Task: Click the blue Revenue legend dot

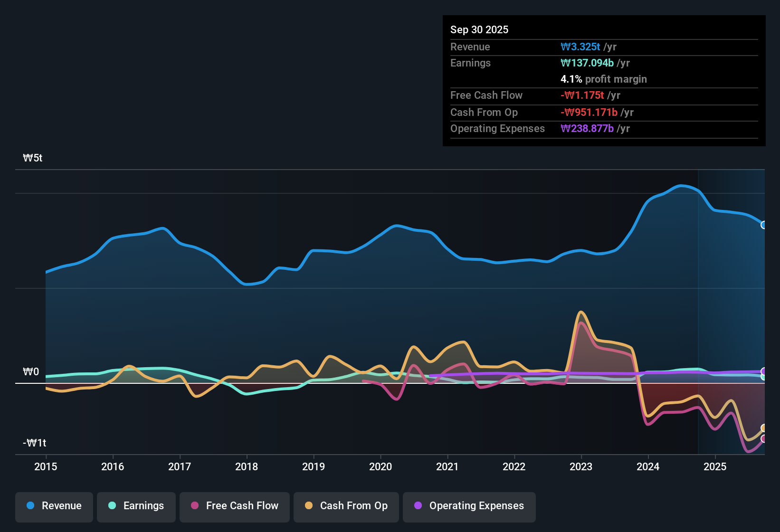Action: pyautogui.click(x=30, y=506)
